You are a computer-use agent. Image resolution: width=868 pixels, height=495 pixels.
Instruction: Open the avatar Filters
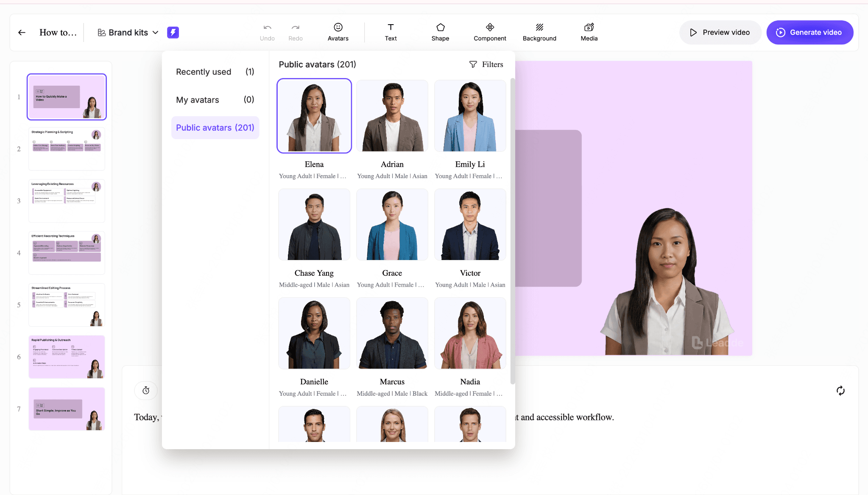click(x=486, y=64)
